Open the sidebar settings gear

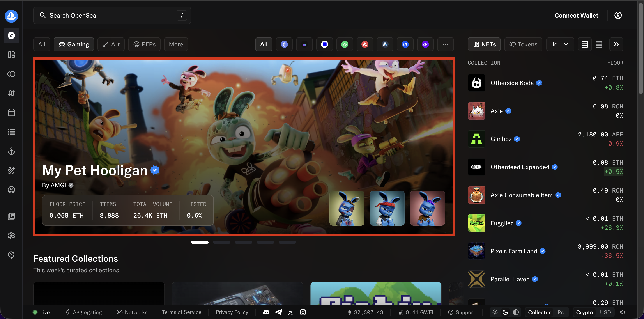pyautogui.click(x=11, y=236)
